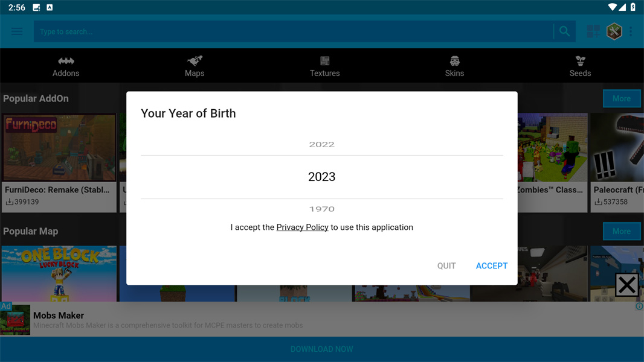Open the Privacy Policy link
The height and width of the screenshot is (362, 644).
point(302,227)
